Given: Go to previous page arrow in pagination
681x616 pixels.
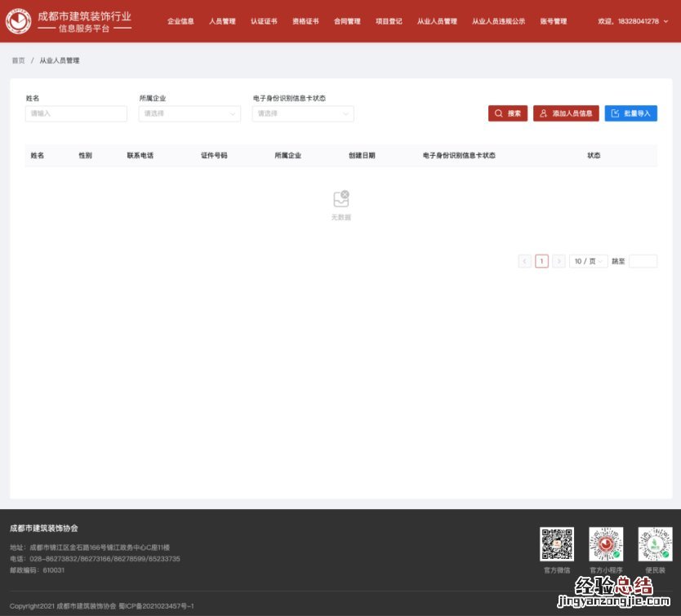Looking at the screenshot, I should click(x=525, y=261).
